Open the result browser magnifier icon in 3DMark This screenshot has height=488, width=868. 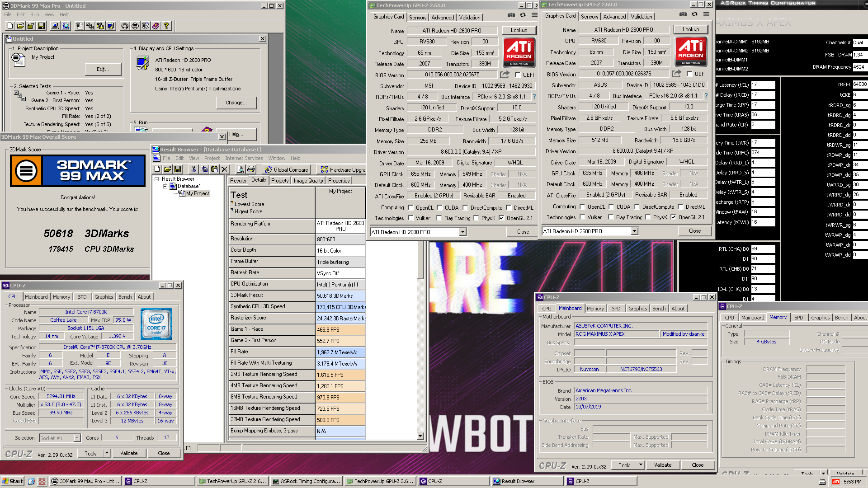66,26
